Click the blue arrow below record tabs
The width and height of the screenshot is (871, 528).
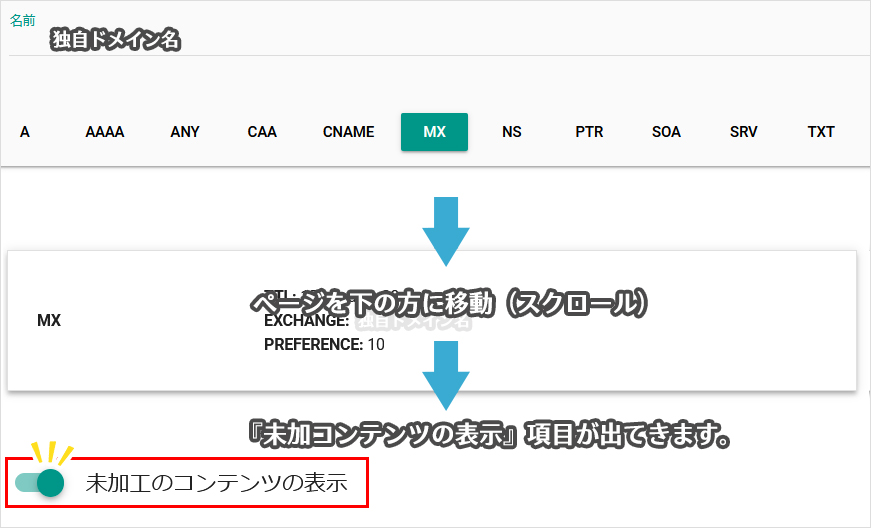coord(445,230)
